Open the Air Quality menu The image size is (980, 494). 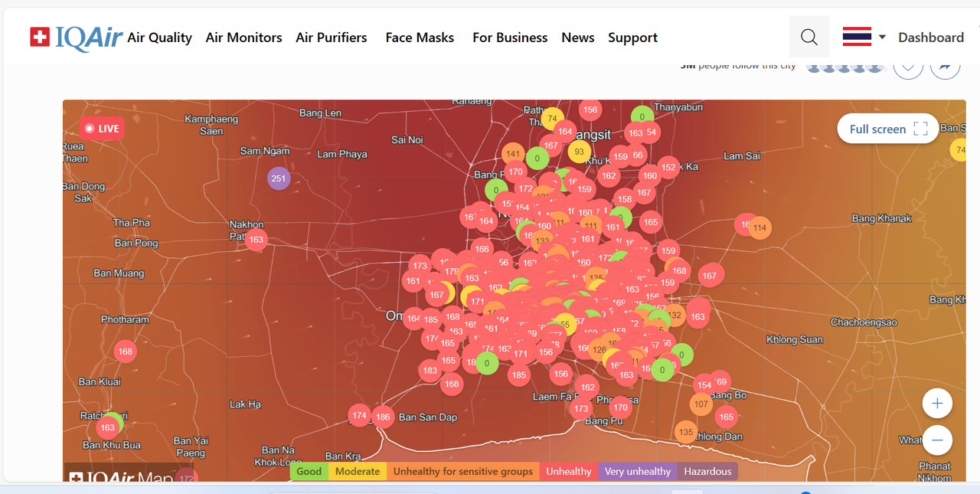pos(159,37)
